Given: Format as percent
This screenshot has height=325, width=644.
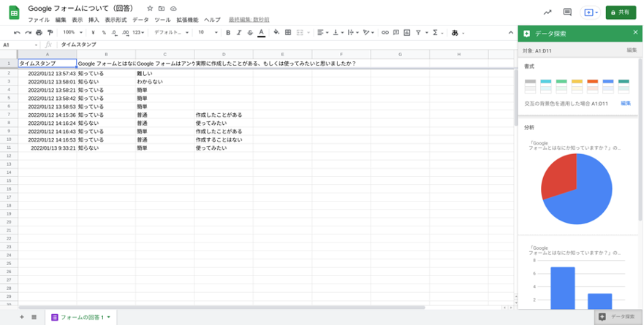Looking at the screenshot, I should point(104,32).
